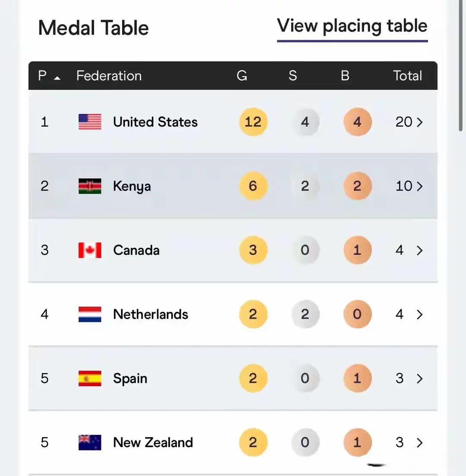Screen dimensions: 466x476
Task: Click the Kenya flag icon
Action: (90, 186)
